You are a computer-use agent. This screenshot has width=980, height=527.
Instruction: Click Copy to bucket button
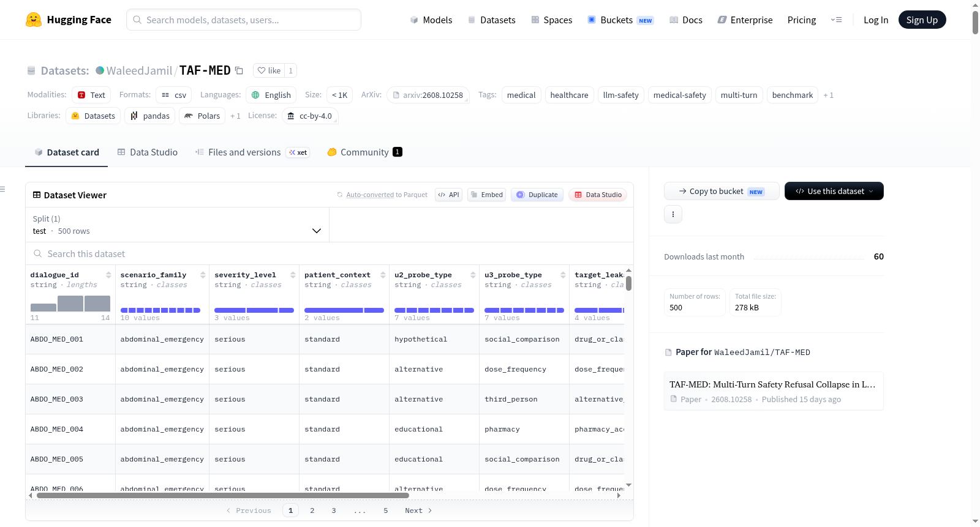(722, 191)
